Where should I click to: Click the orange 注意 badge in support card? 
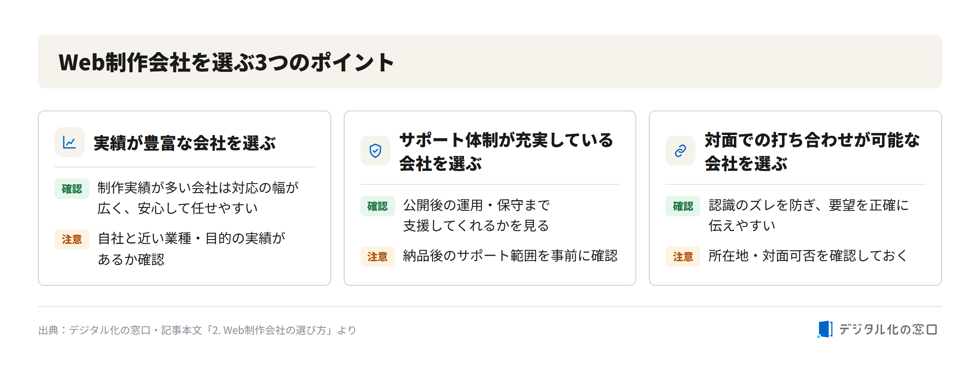tap(377, 257)
